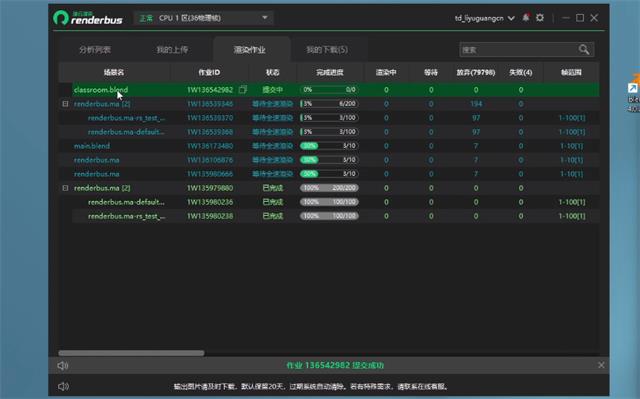The image size is (640, 399).
Task: Sort by the 场景名 column header
Action: (x=114, y=73)
